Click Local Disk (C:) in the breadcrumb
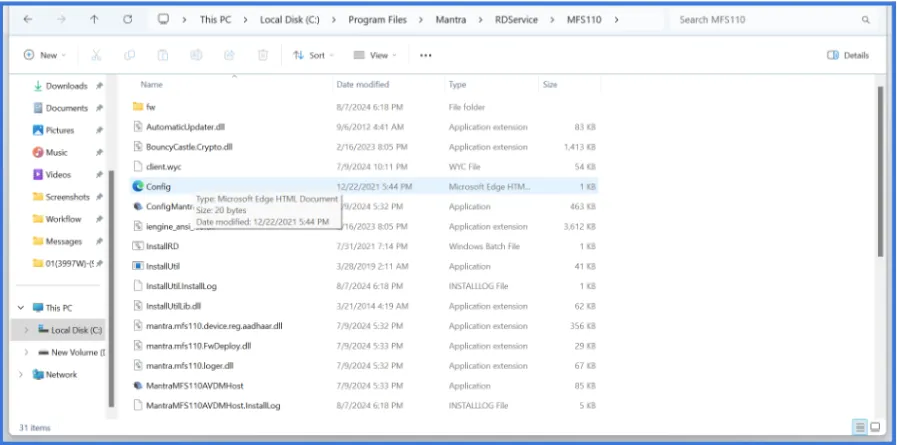This screenshot has width=897, height=445. pos(289,20)
